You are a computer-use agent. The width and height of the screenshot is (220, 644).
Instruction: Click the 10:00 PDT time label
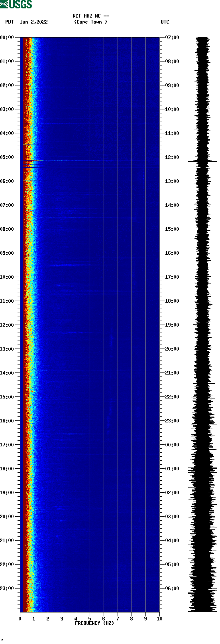(7, 277)
